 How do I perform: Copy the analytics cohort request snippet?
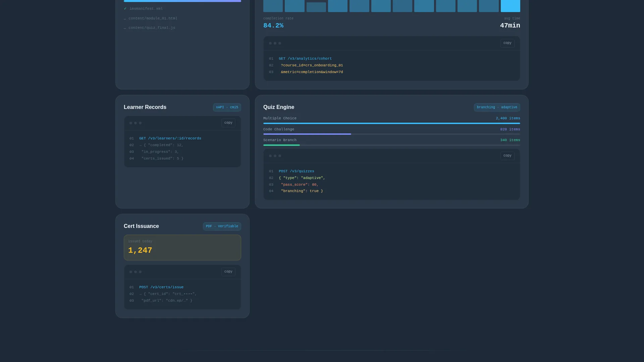point(507,43)
